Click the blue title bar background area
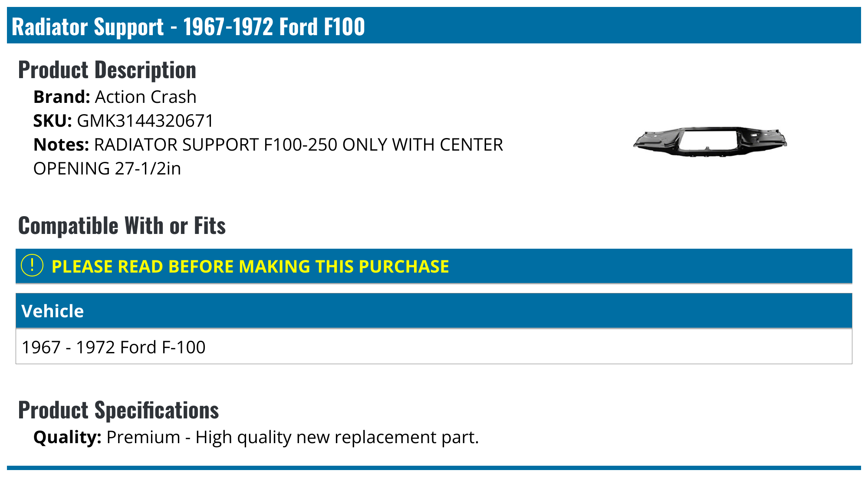 [608, 25]
